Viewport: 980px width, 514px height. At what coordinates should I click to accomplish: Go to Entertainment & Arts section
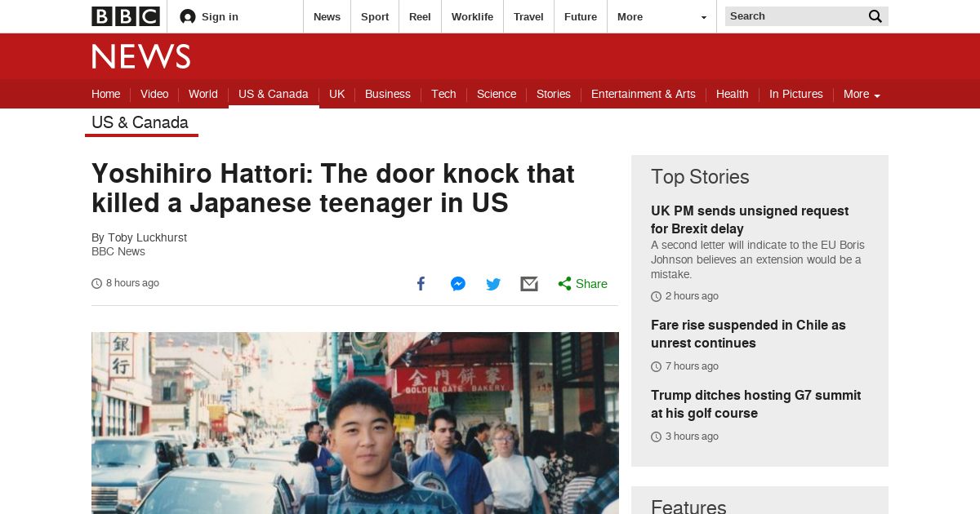[644, 94]
